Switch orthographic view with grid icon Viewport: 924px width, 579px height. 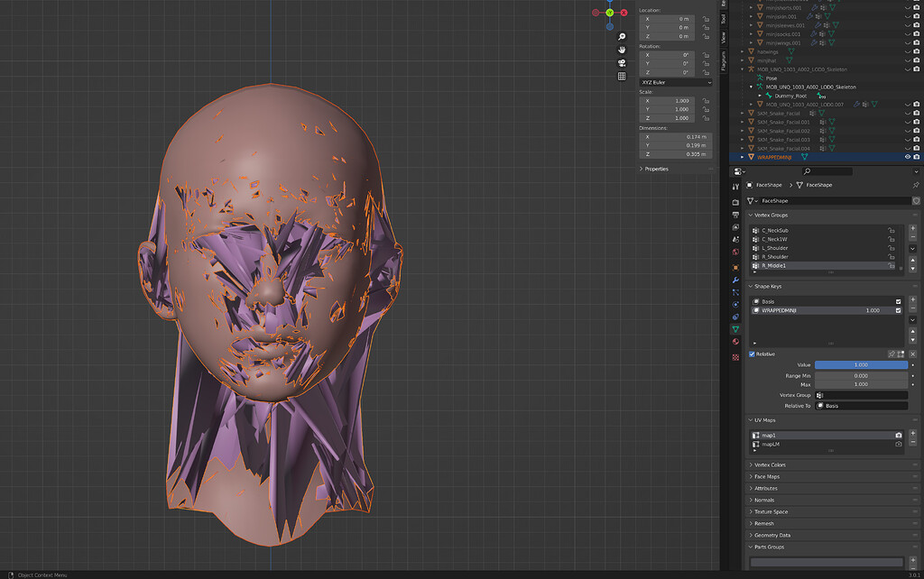pos(621,76)
